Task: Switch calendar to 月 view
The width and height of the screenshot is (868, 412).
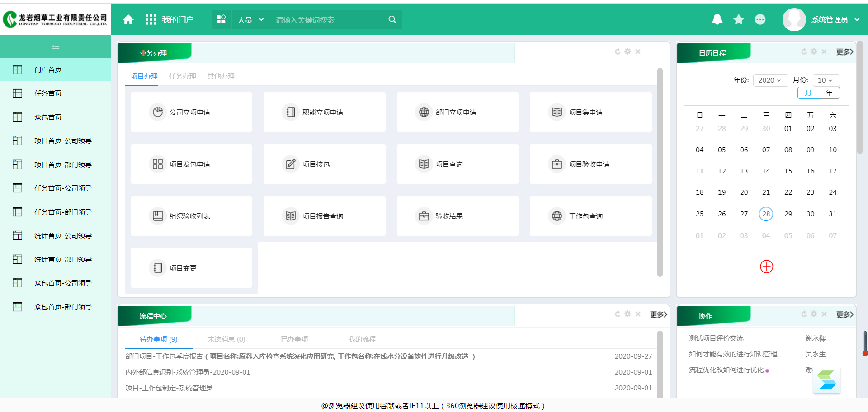Action: (808, 93)
